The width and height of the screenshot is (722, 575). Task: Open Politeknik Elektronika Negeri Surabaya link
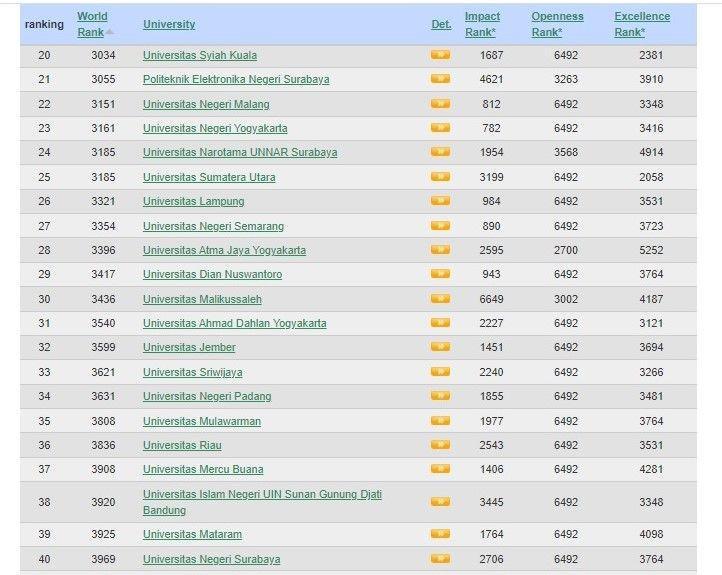(x=236, y=79)
